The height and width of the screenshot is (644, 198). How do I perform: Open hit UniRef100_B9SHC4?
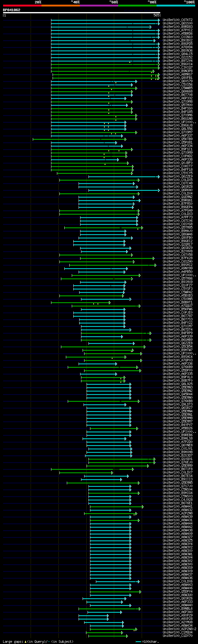pyautogui.click(x=178, y=357)
